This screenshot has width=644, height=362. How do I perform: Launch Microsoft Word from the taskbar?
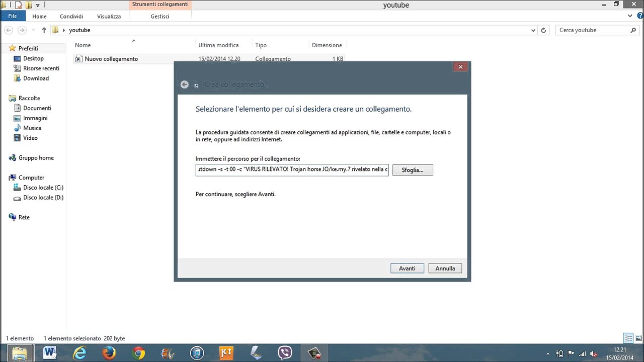[50, 353]
